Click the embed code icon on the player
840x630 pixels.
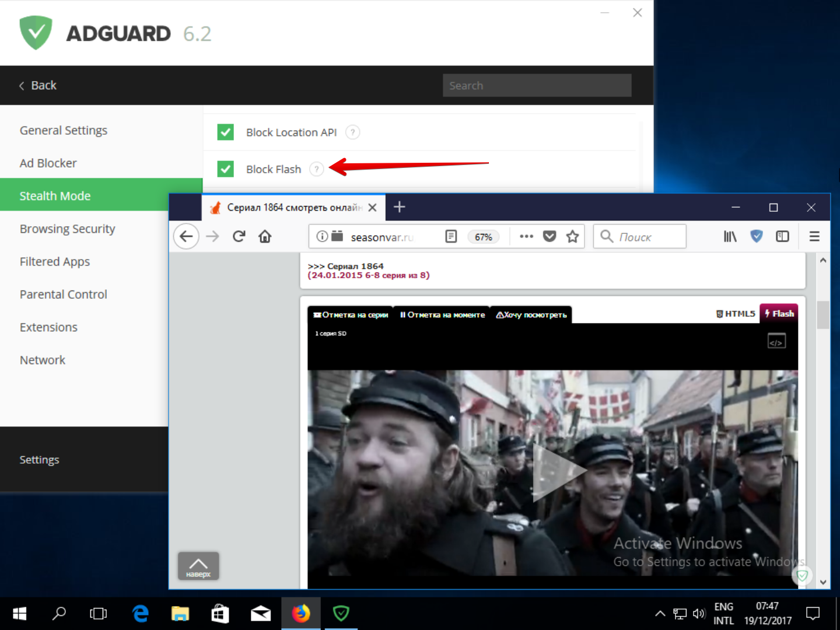776,341
